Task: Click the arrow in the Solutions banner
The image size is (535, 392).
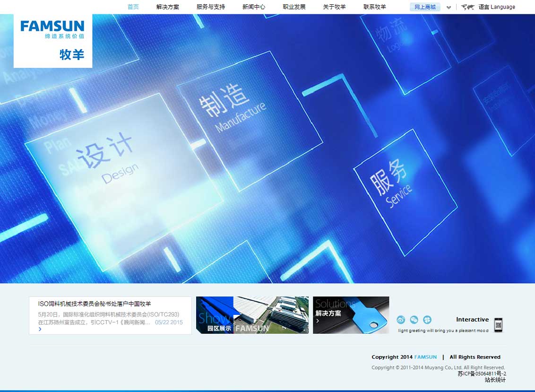Action: (x=318, y=321)
